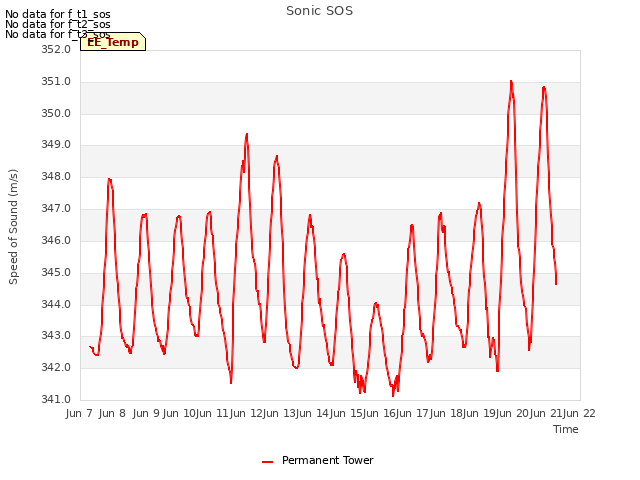Click the chart title Sonic SOS

click(319, 11)
